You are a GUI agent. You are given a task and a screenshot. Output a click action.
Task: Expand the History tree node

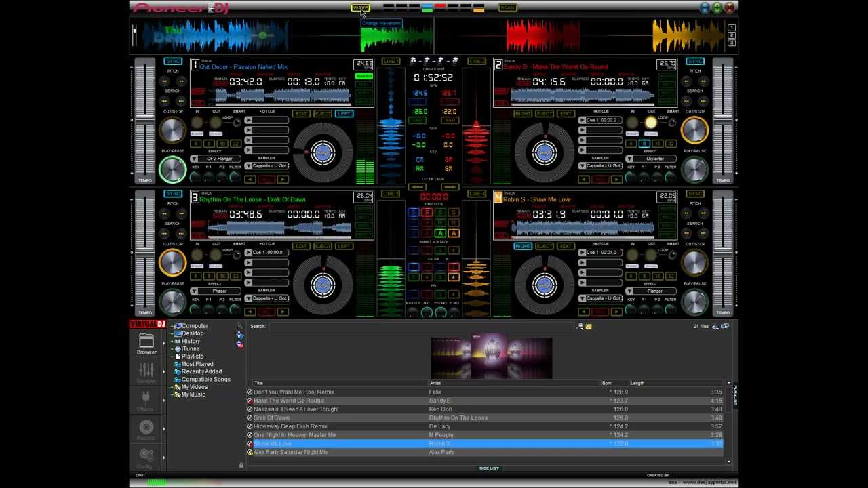tap(172, 341)
